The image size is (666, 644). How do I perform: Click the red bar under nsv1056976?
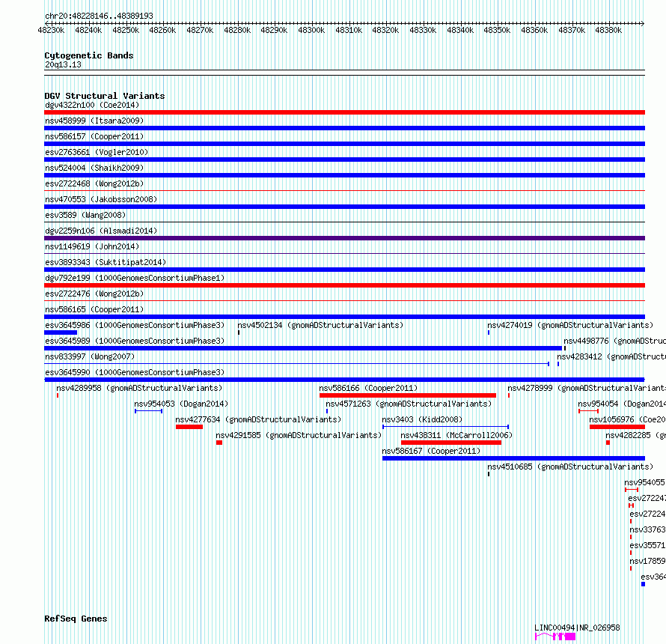coord(617,427)
